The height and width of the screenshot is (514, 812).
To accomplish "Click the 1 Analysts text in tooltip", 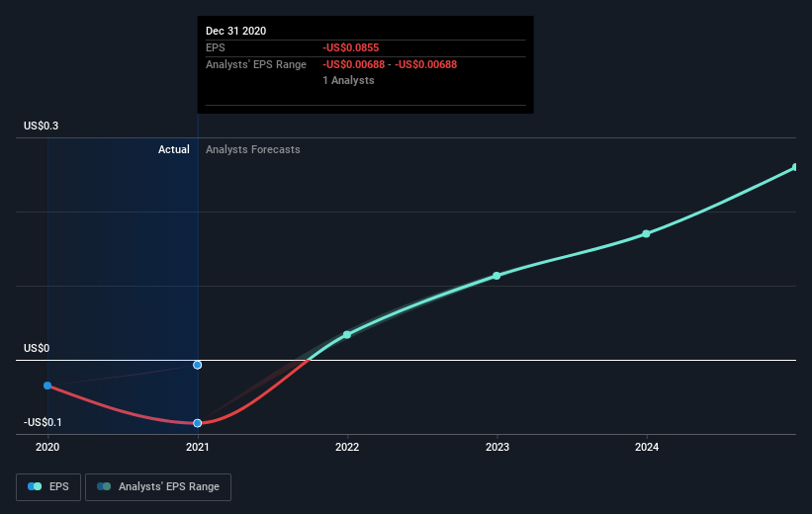I will point(348,80).
